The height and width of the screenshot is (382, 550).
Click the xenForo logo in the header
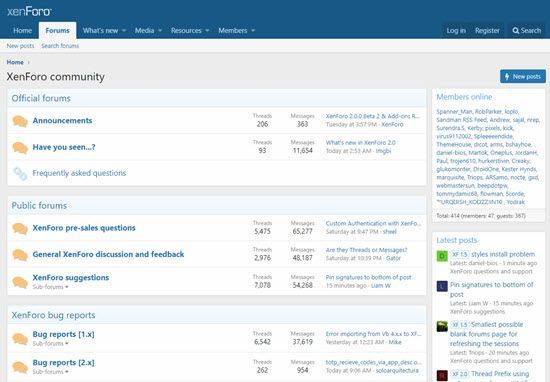[29, 11]
